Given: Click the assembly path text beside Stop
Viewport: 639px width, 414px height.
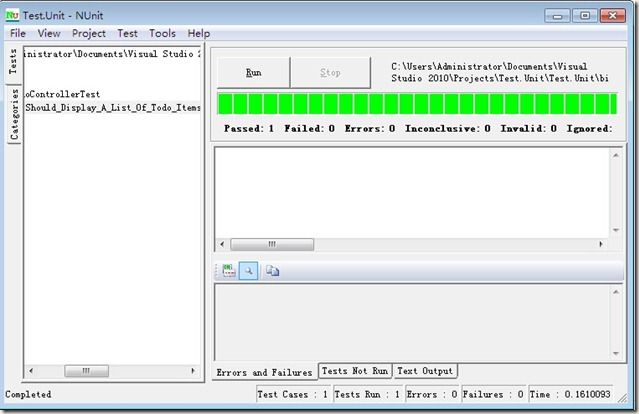Looking at the screenshot, I should 500,73.
